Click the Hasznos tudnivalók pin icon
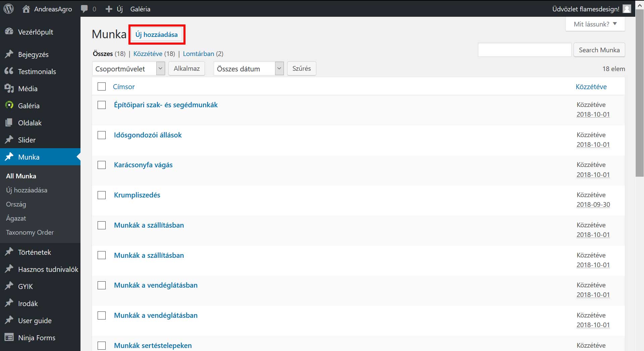The width and height of the screenshot is (644, 351). coord(9,269)
